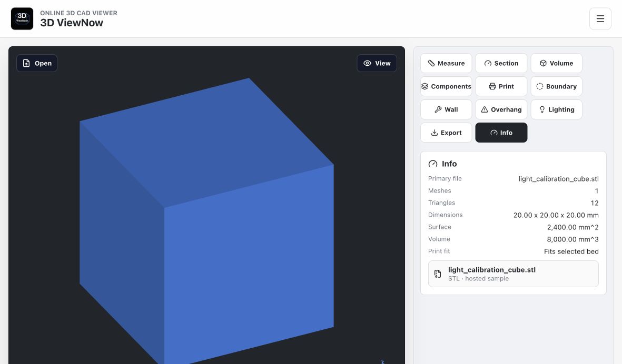Open Components layers panel
Image resolution: width=622 pixels, height=364 pixels.
446,86
